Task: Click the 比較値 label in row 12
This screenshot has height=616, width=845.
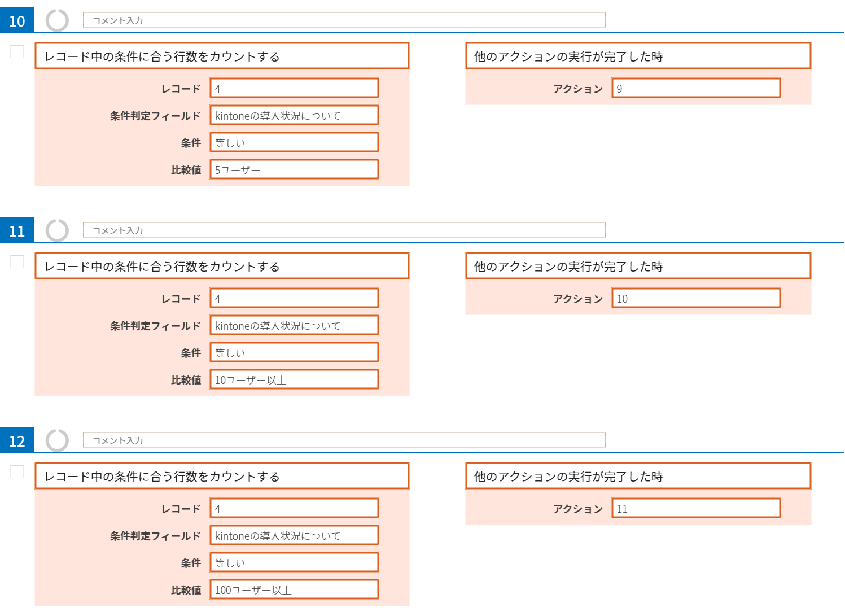Action: tap(186, 590)
